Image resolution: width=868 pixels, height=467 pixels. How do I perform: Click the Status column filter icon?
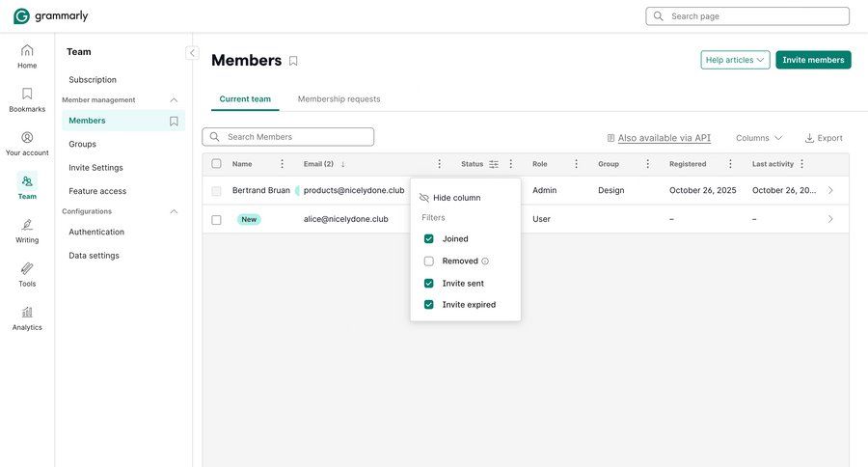pyautogui.click(x=494, y=164)
